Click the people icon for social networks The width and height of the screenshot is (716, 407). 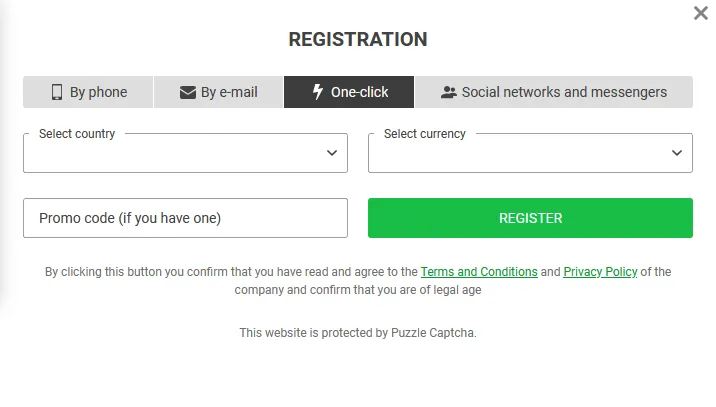pos(449,92)
